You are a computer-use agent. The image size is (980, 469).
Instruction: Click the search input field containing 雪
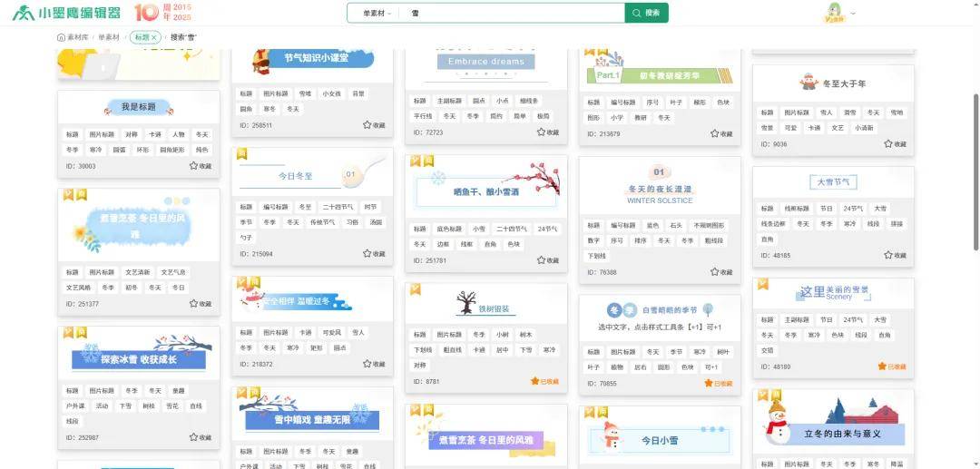pos(513,14)
